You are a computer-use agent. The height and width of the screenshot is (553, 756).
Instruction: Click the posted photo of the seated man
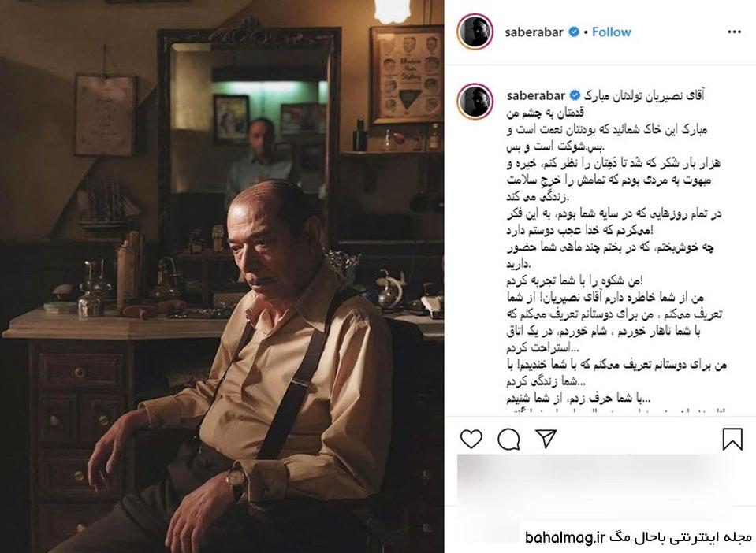click(222, 276)
